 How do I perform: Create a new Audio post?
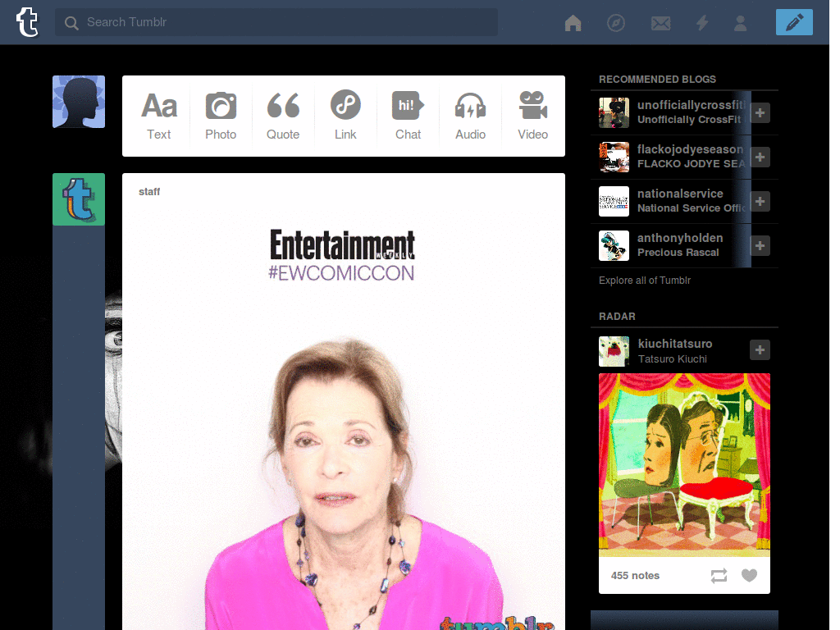470,116
